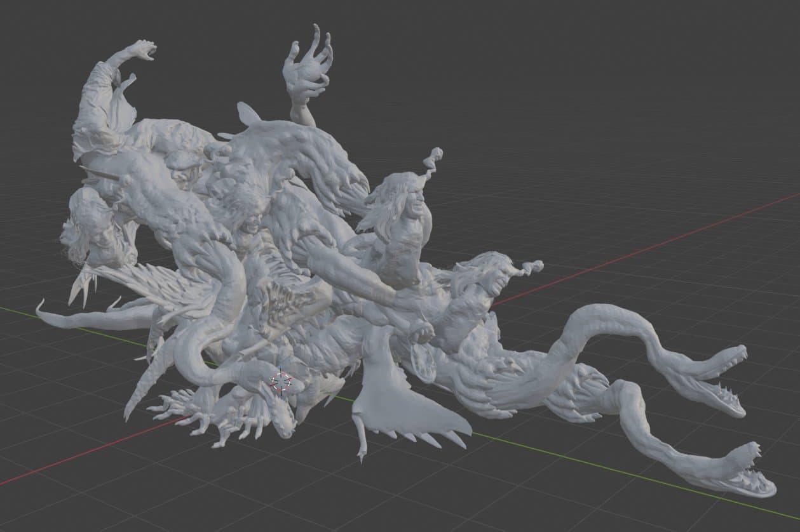800x532 pixels.
Task: Click the long-haired figure's face in center
Action: tap(413, 203)
